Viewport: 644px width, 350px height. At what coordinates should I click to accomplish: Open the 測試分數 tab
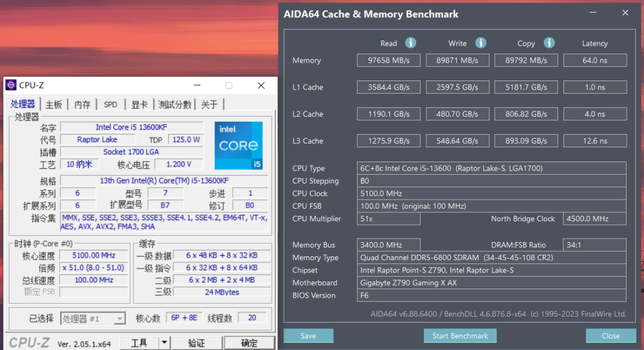pos(175,105)
